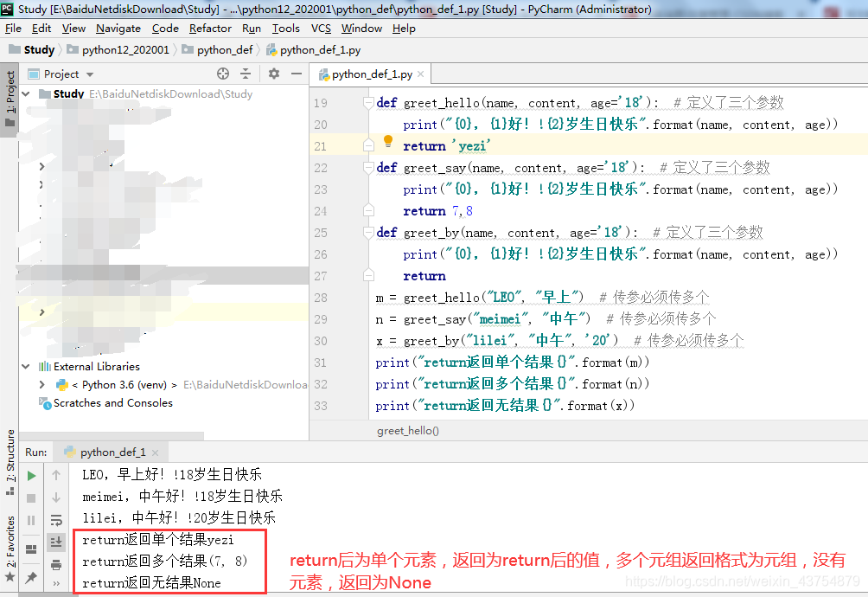Open the Run menu
This screenshot has width=868, height=597.
[252, 29]
